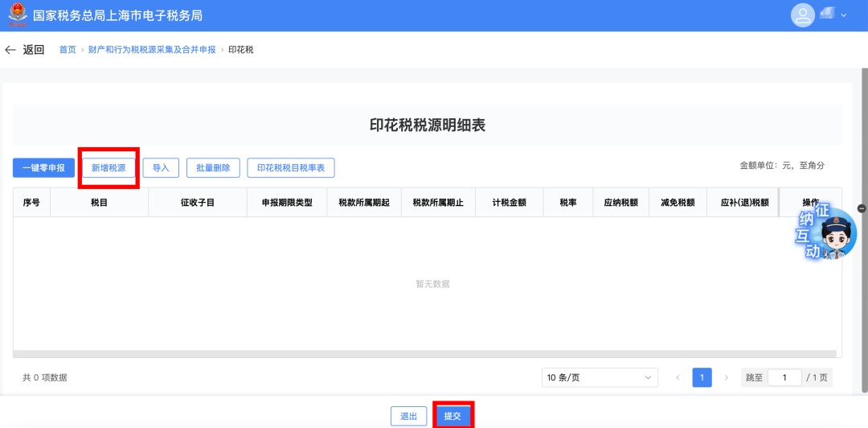Click the jump-to page number input

tap(784, 377)
